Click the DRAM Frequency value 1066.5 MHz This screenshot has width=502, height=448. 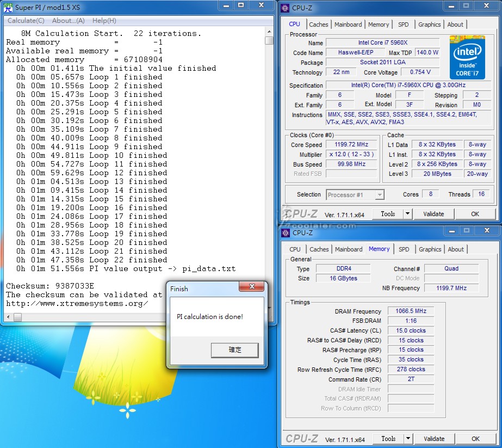point(411,311)
